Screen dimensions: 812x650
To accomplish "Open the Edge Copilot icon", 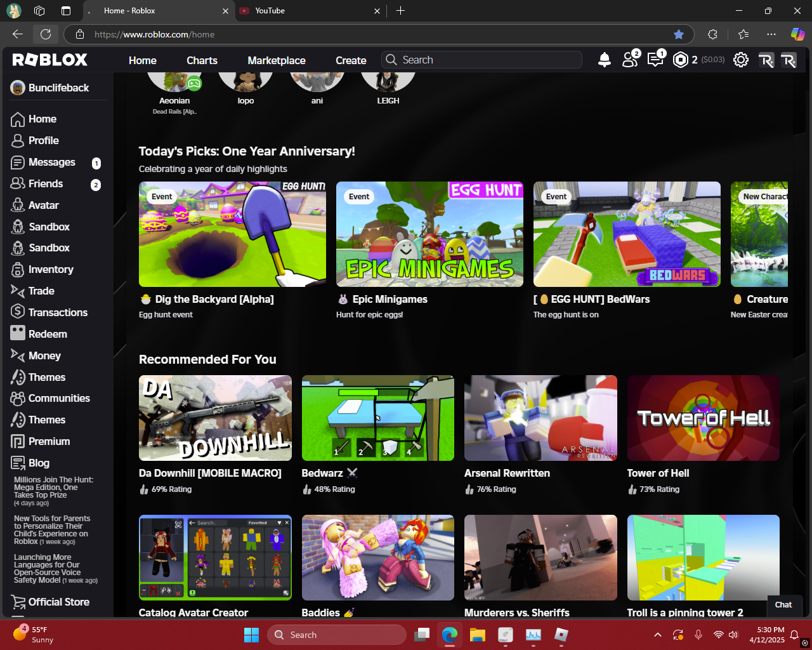I will (x=797, y=34).
